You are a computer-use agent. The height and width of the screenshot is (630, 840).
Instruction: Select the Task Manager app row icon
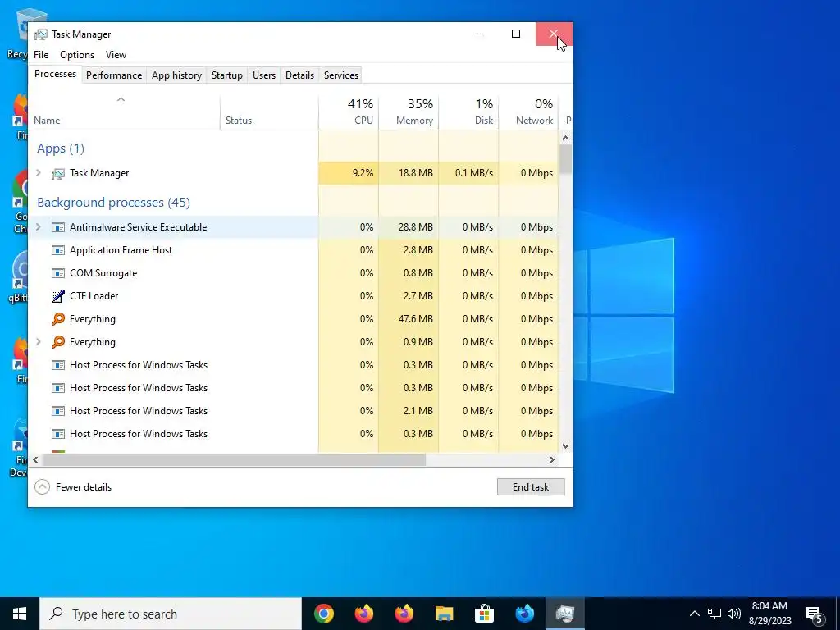tap(58, 174)
